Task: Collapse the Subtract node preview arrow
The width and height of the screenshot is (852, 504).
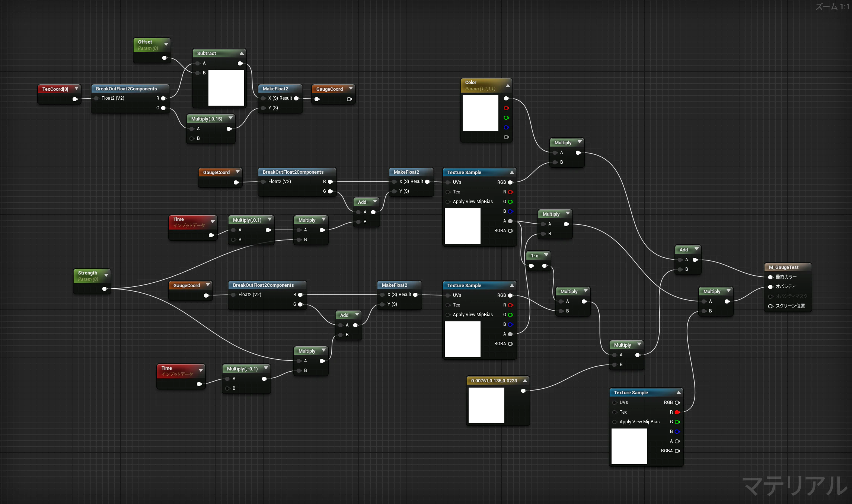Action: [242, 53]
